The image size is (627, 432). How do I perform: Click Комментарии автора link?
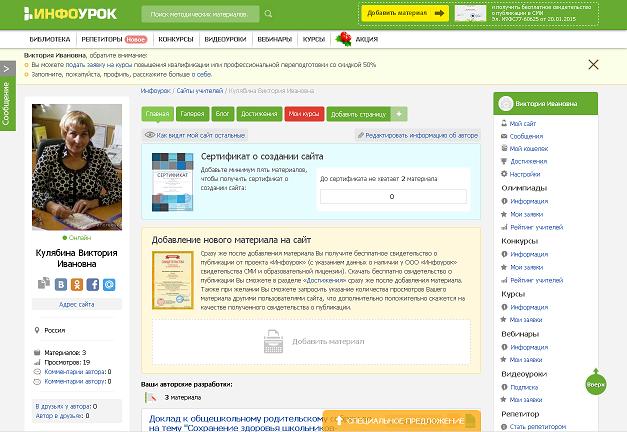pyautogui.click(x=75, y=372)
